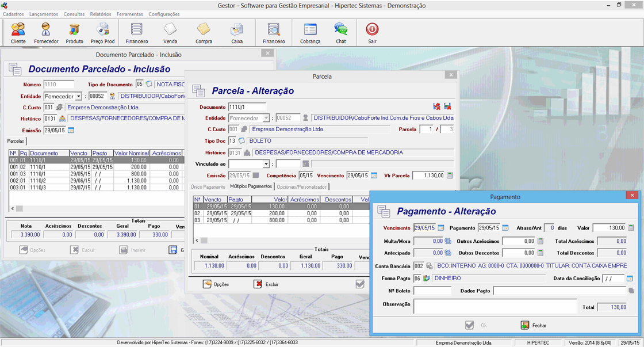This screenshot has height=347, width=644.
Task: Click calculator icon beside Outros Descontos field
Action: pos(540,253)
